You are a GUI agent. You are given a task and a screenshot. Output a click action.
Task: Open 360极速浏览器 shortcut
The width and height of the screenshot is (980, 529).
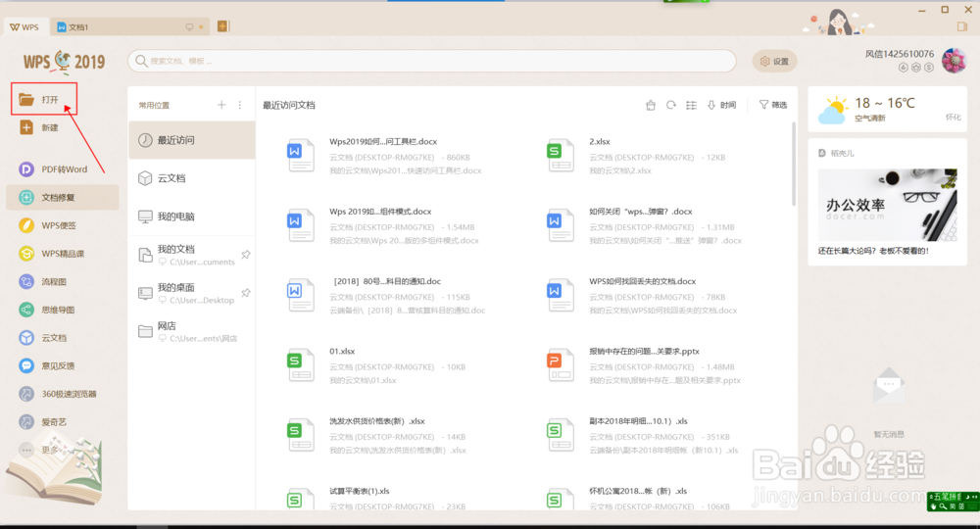click(x=58, y=394)
